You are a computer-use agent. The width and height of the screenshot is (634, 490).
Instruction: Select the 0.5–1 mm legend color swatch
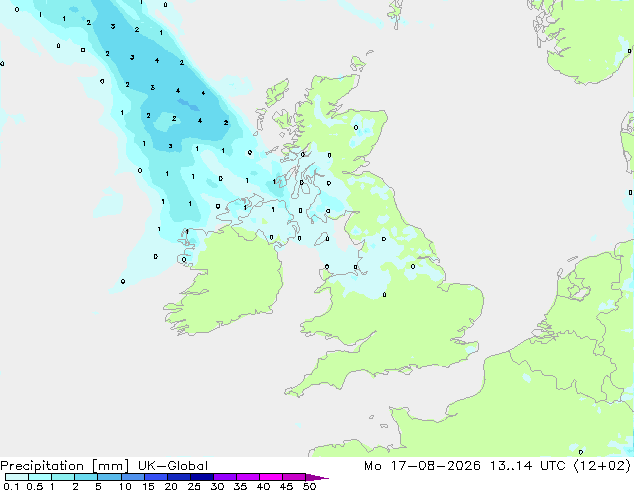40,477
